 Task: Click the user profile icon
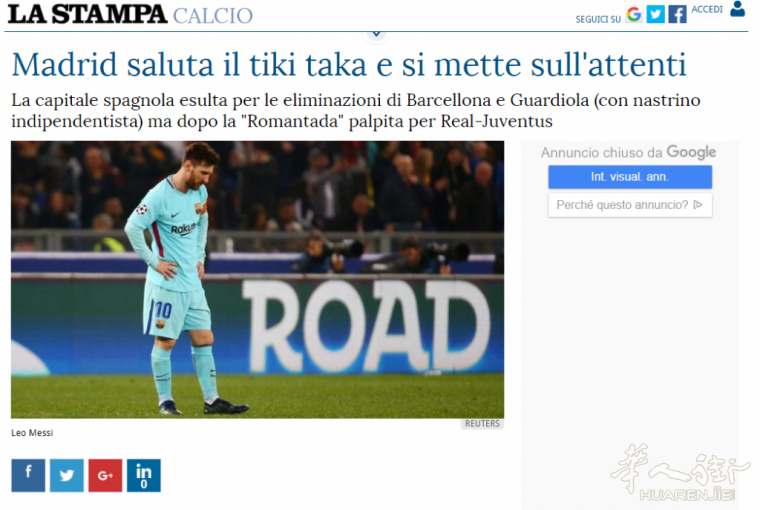[x=737, y=9]
